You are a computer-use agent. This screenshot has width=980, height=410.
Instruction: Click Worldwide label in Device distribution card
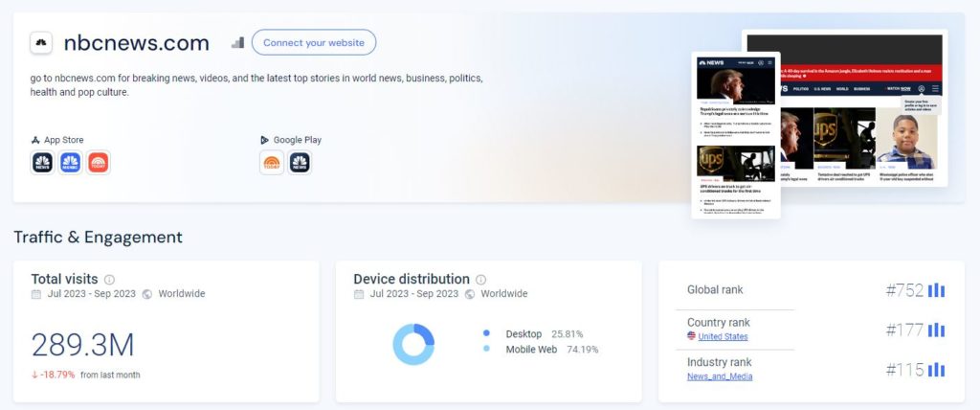[x=503, y=293]
